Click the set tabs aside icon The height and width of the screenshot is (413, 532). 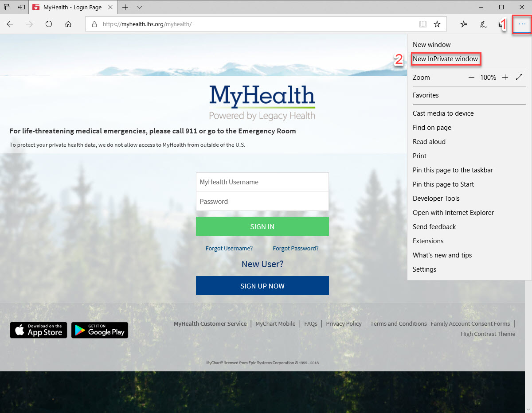21,7
